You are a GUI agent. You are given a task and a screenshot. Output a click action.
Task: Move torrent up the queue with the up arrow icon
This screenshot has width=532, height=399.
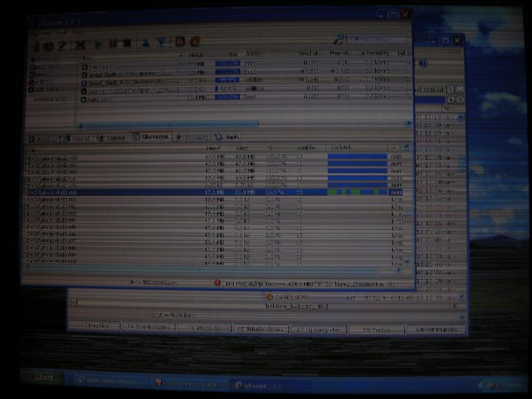tap(146, 43)
